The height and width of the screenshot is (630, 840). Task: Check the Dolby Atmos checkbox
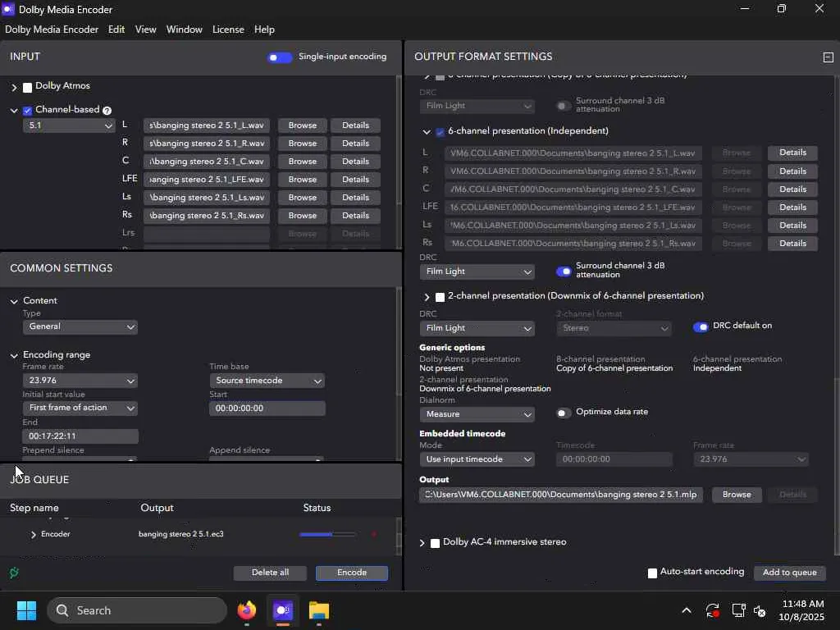tap(27, 87)
